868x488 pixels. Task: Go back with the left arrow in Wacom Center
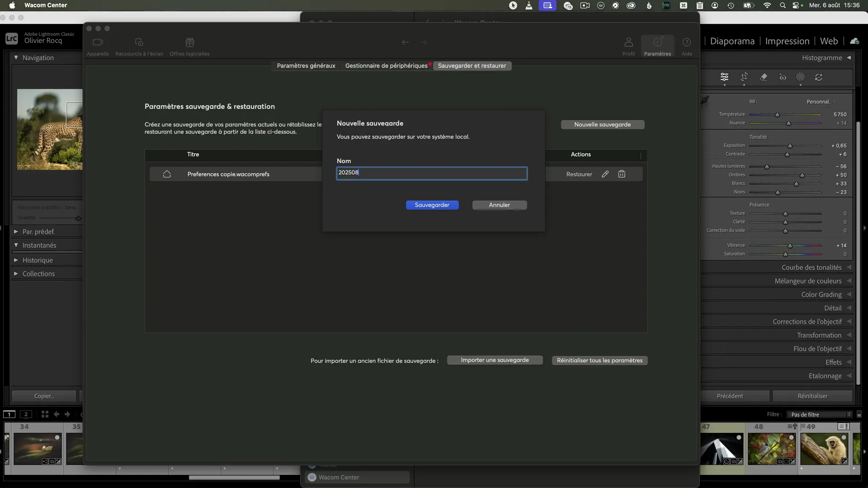[x=405, y=42]
